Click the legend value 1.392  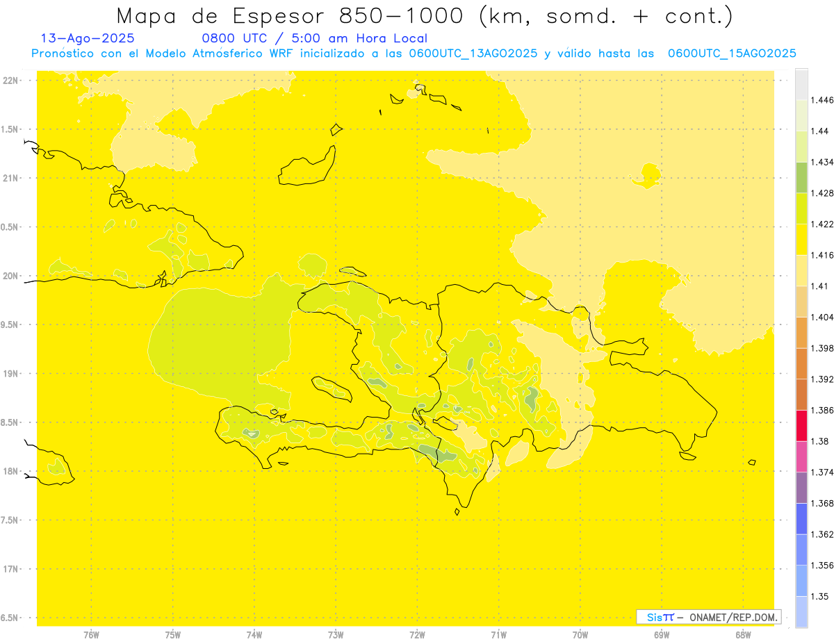point(822,379)
